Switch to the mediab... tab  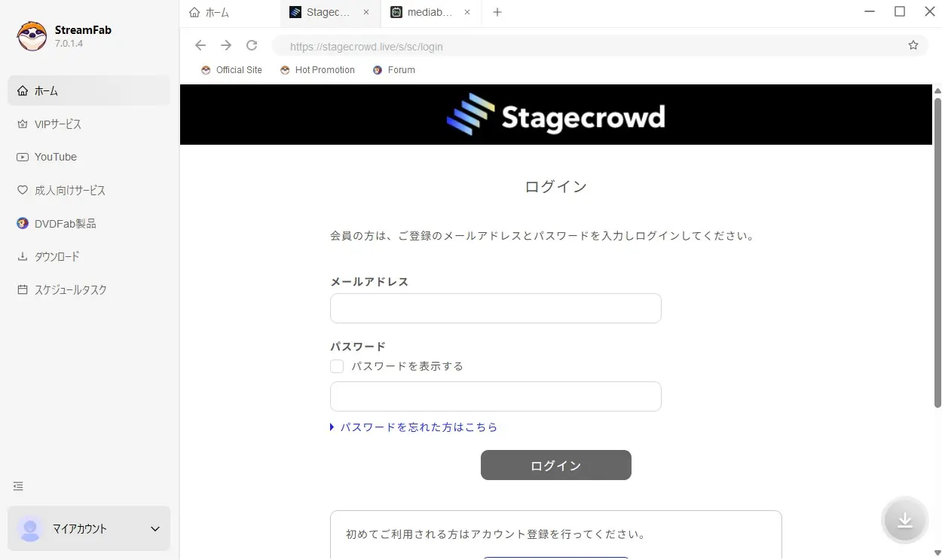(430, 13)
